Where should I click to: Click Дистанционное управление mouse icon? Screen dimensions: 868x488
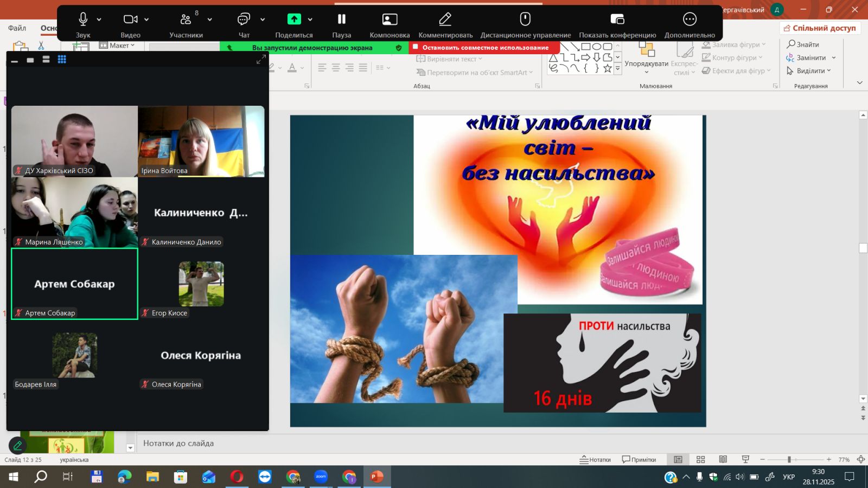point(525,20)
